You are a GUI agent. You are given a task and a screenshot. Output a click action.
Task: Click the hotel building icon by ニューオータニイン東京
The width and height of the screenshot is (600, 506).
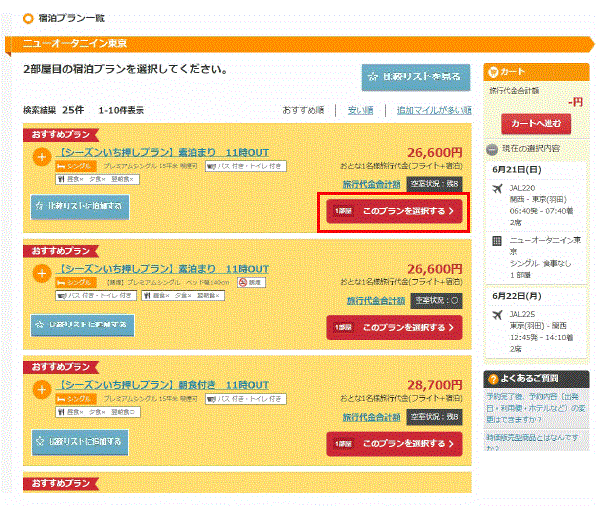point(497,241)
